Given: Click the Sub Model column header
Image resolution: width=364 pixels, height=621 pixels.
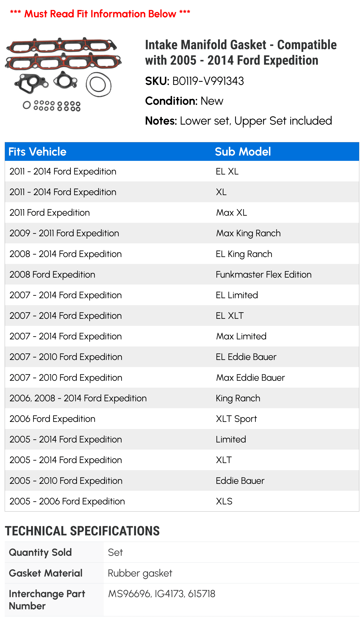Looking at the screenshot, I should 243,152.
